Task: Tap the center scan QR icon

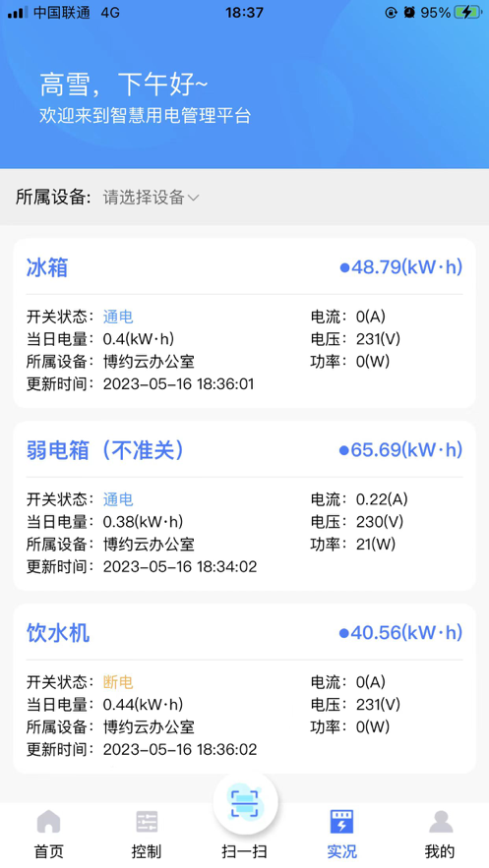Action: pyautogui.click(x=245, y=803)
